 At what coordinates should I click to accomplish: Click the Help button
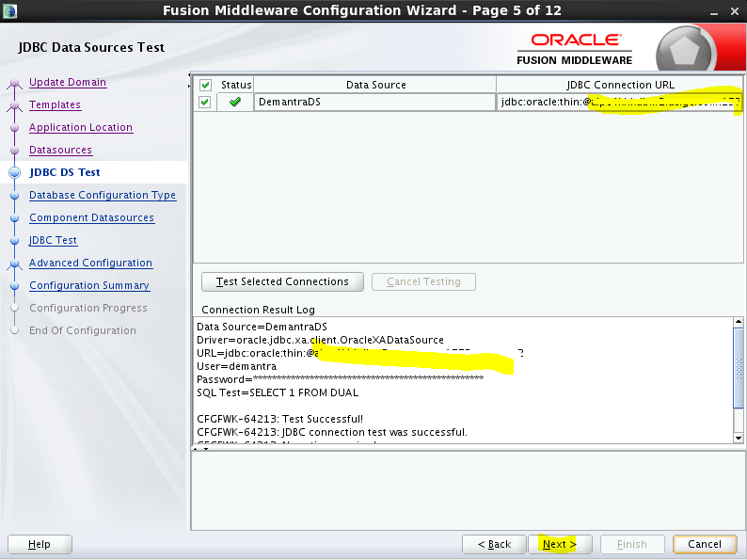pyautogui.click(x=40, y=544)
